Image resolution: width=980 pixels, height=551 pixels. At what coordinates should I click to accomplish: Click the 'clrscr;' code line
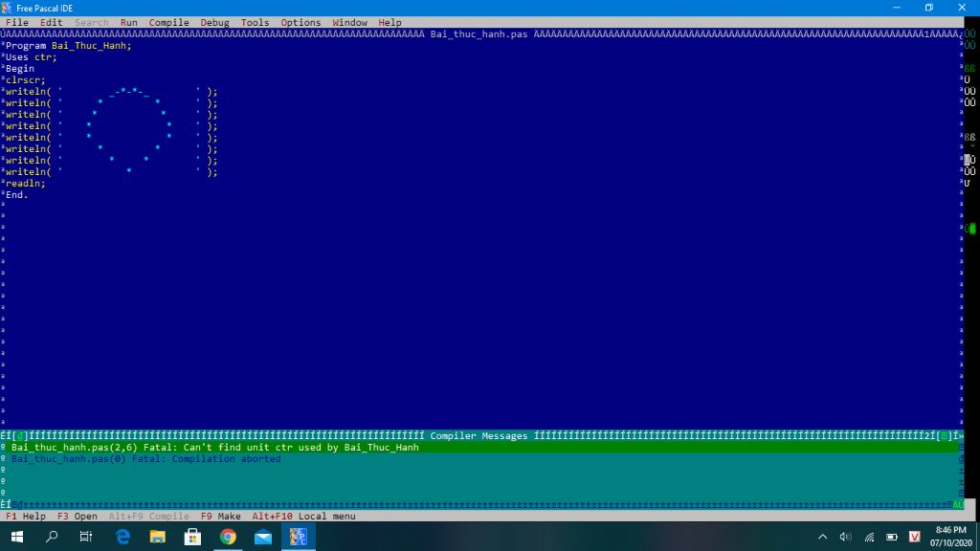[x=26, y=80]
